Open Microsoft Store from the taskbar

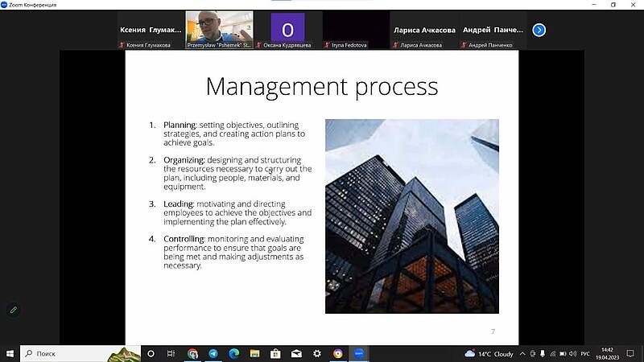275,353
